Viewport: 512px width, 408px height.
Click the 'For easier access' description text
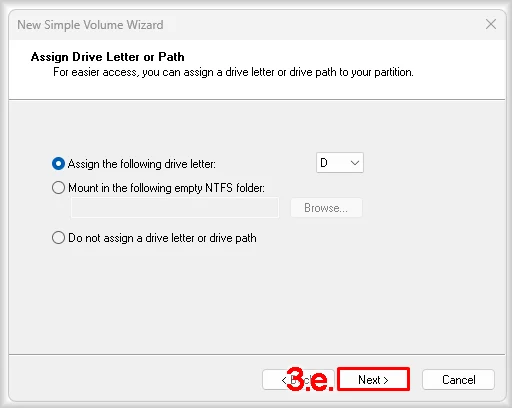point(233,72)
